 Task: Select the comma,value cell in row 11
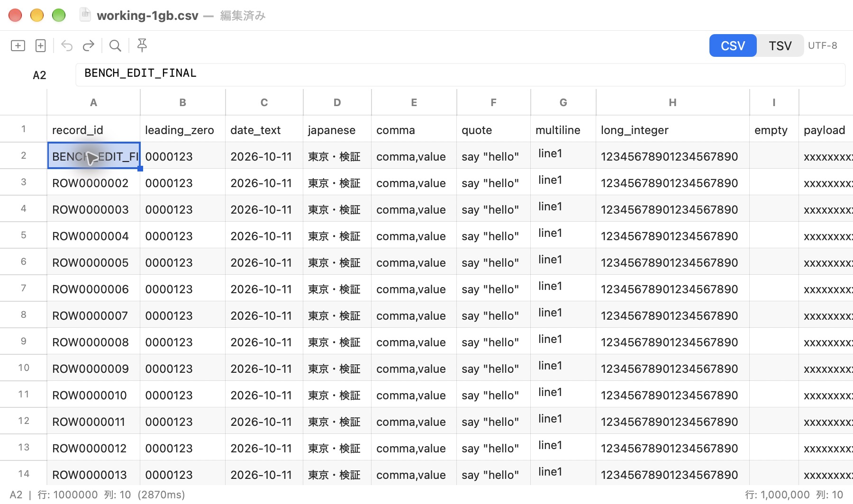pyautogui.click(x=414, y=395)
